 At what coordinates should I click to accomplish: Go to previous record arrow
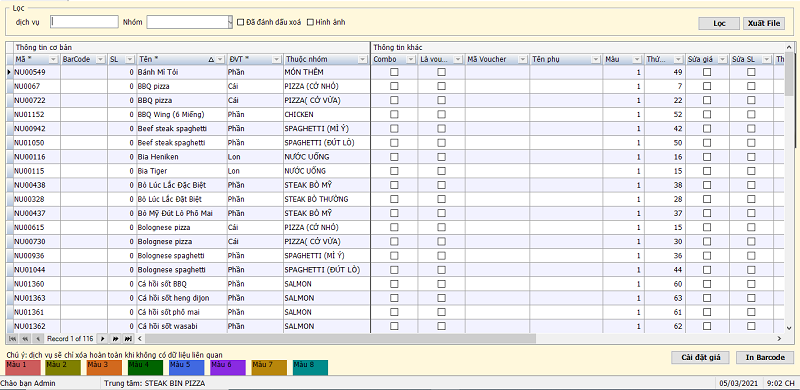38,338
